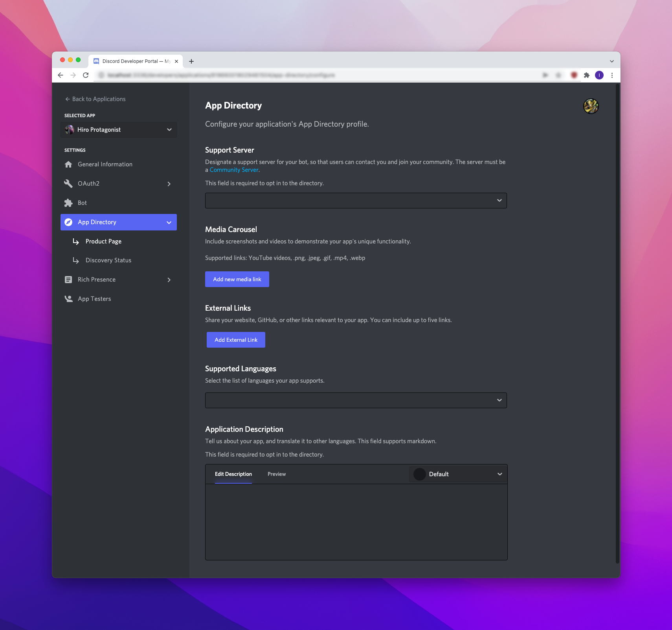
Task: Open the tab search chevron
Action: [x=612, y=61]
